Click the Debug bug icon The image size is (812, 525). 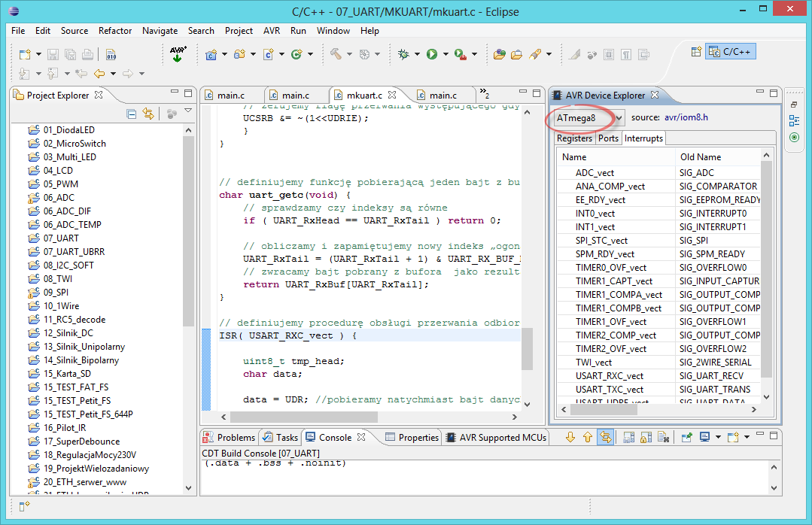pyautogui.click(x=404, y=54)
